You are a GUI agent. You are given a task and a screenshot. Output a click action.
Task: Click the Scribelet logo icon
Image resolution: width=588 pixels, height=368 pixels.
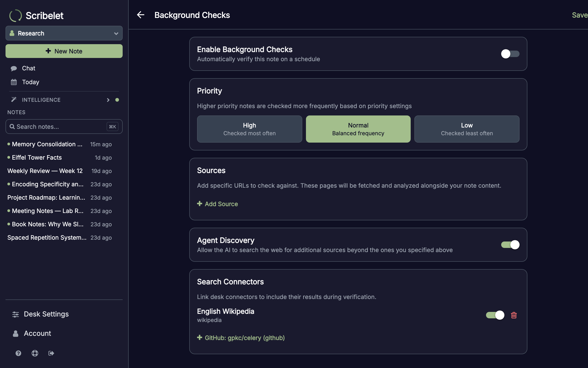pyautogui.click(x=16, y=16)
